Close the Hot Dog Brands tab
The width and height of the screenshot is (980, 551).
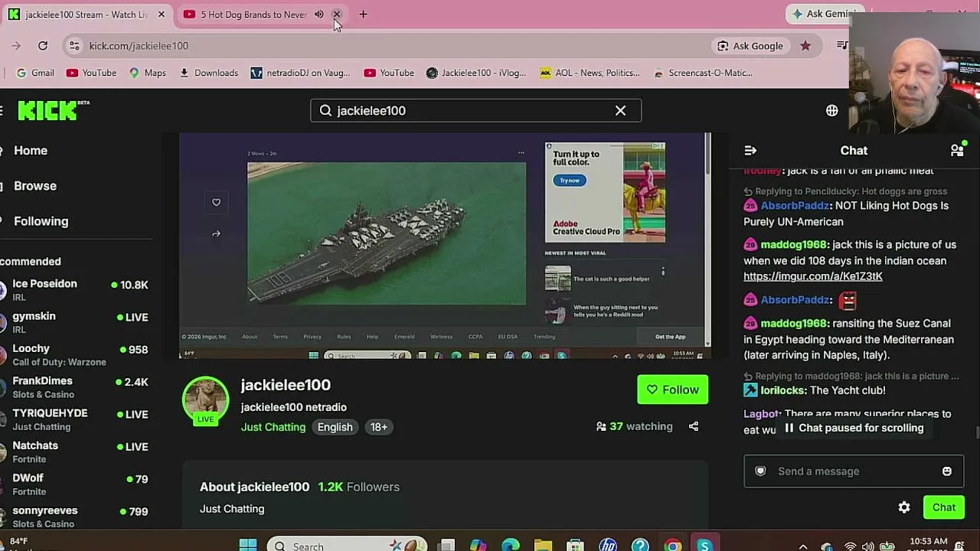click(x=336, y=15)
